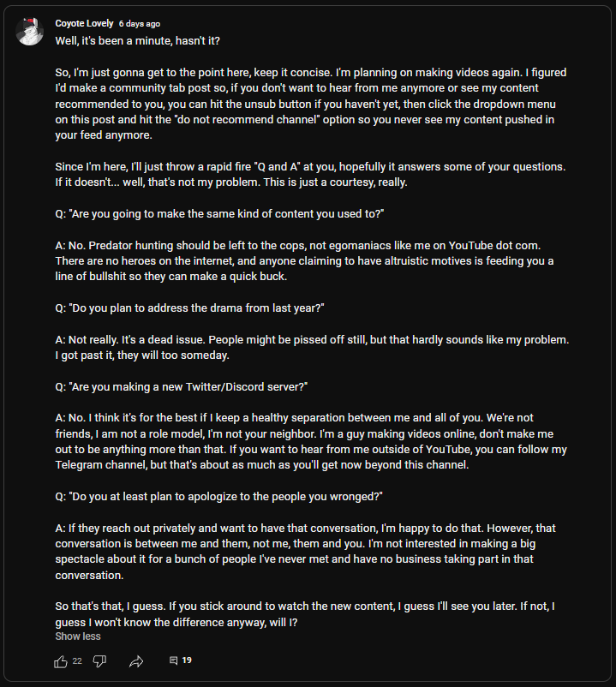
Task: Click the answer starting "Not really. It's a dead issue"
Action: [x=312, y=347]
